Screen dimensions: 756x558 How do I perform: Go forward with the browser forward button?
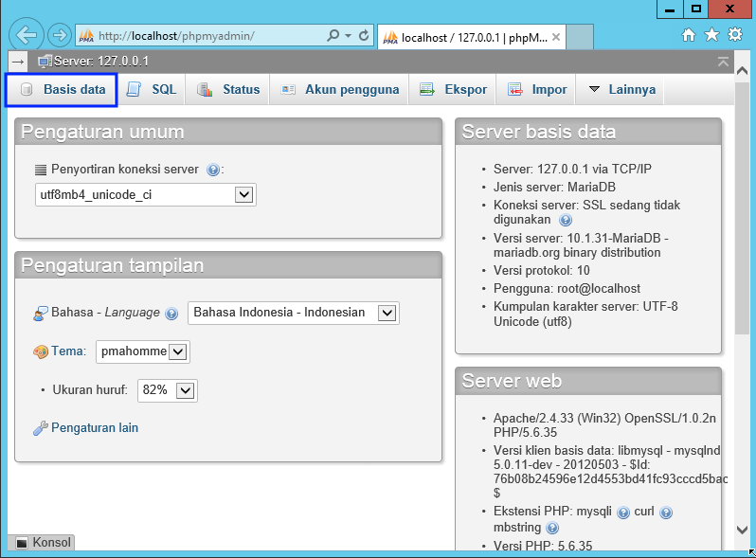60,35
